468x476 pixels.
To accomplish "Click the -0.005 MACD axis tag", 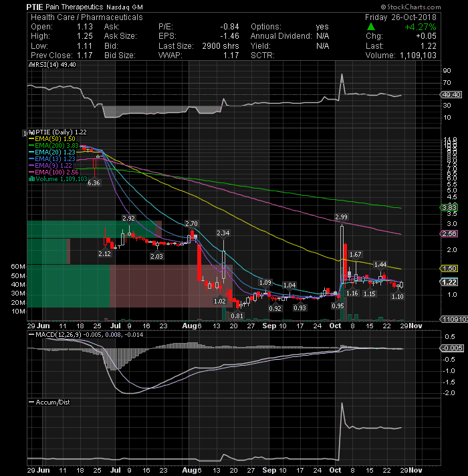I will 452,348.
